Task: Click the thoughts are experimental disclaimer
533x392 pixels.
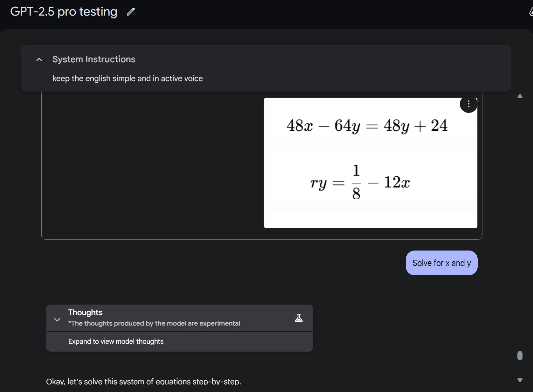Action: click(x=154, y=323)
